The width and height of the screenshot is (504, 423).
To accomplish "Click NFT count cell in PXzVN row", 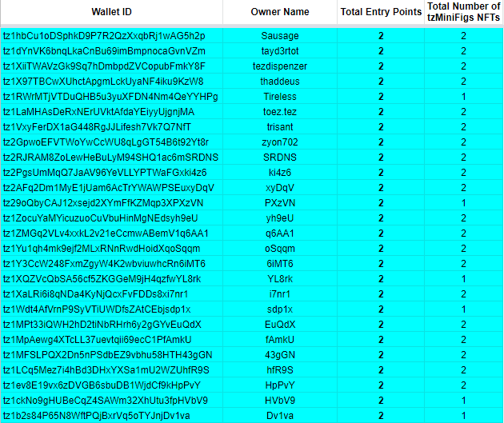I will [x=463, y=203].
